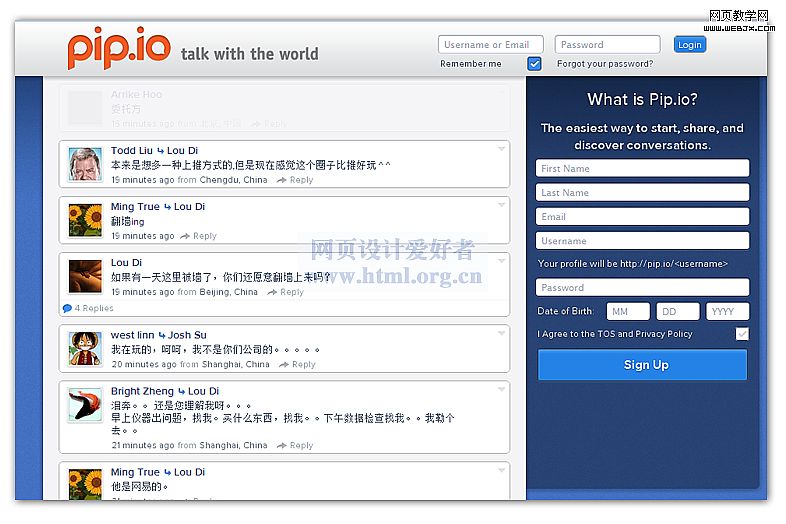Open Todd Liu's profile name link
This screenshot has height=524, width=786.
point(132,150)
